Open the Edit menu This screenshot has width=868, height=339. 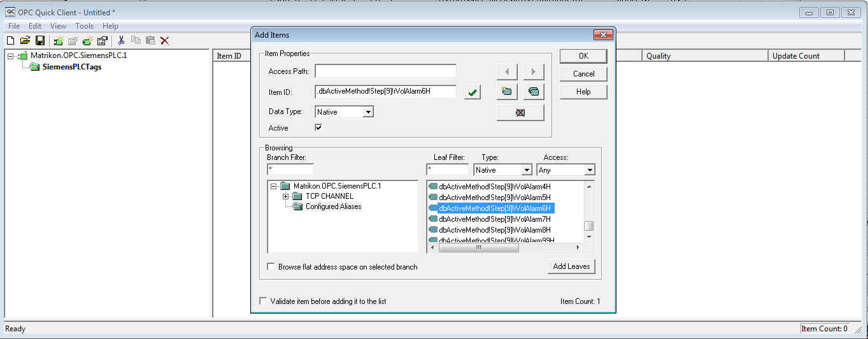(35, 26)
